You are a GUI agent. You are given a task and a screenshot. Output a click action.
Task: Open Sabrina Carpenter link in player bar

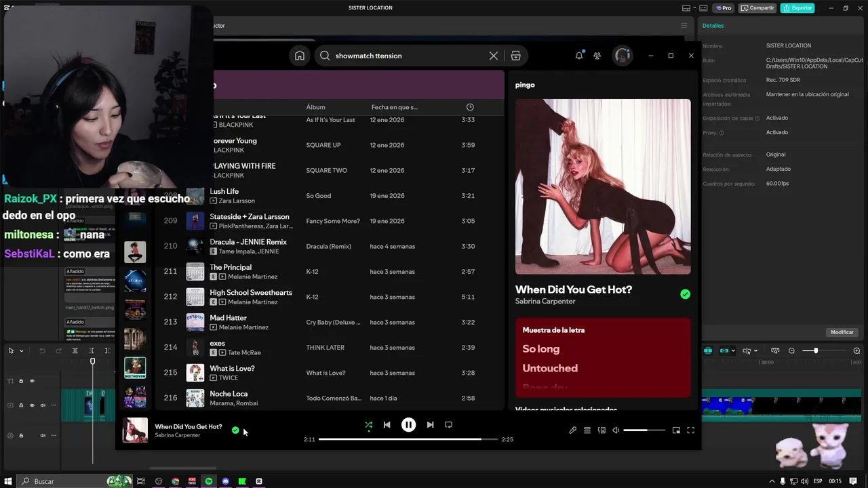click(178, 435)
